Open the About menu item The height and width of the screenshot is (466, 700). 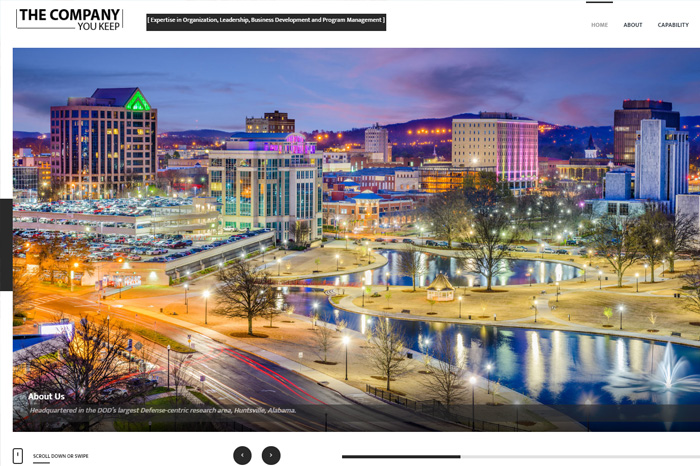(x=633, y=25)
